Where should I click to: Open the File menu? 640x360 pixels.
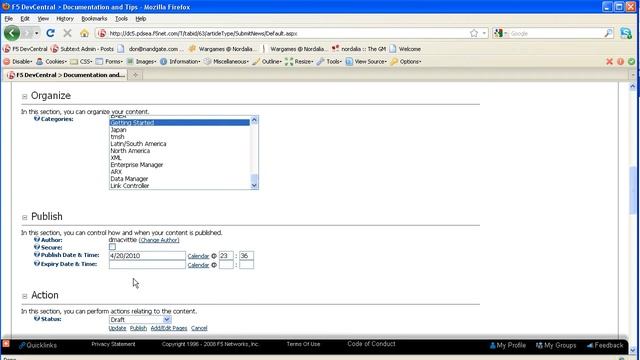9,19
